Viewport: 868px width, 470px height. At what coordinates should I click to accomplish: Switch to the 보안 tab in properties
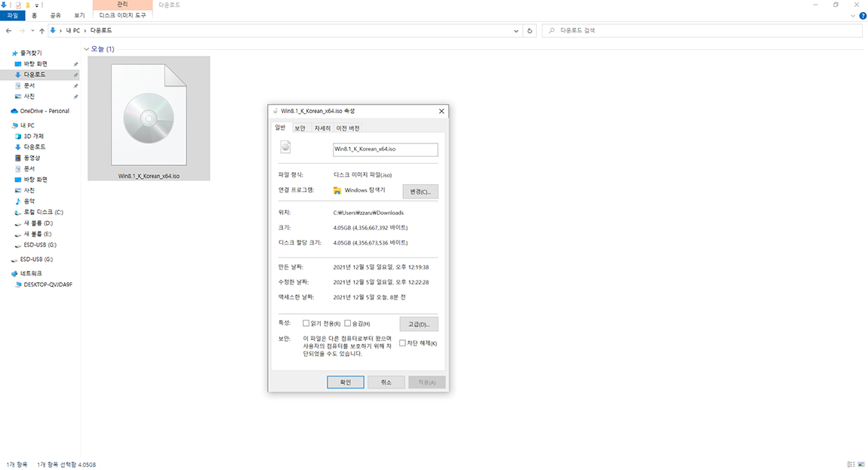pos(300,128)
